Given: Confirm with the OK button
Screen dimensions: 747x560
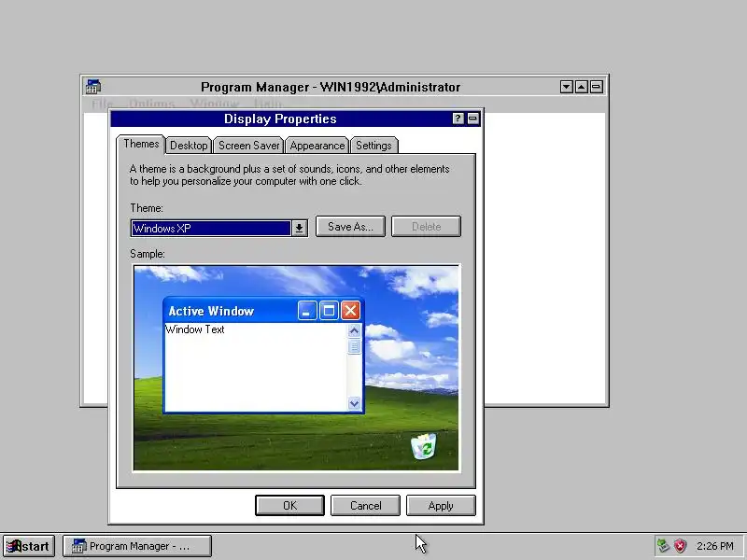Looking at the screenshot, I should (289, 505).
